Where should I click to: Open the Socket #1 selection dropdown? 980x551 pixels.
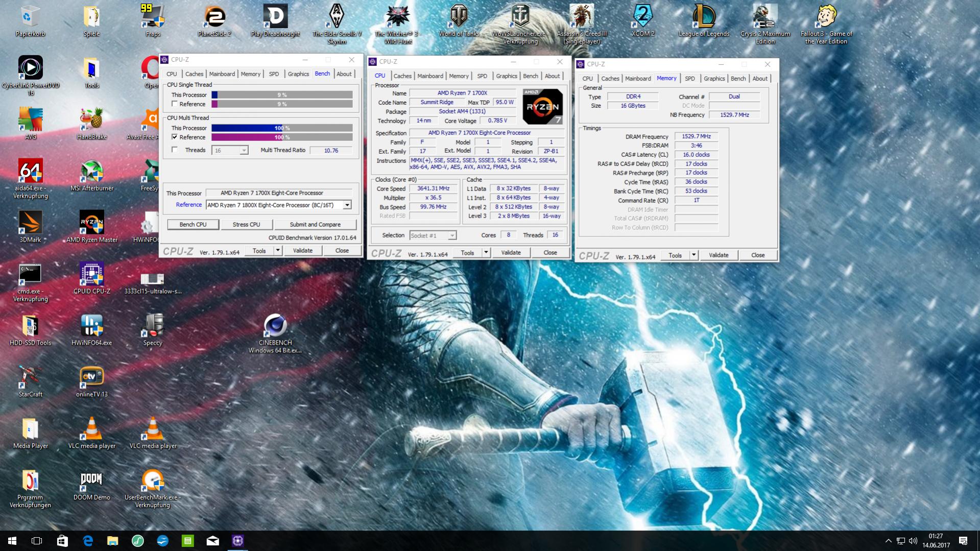(x=452, y=235)
